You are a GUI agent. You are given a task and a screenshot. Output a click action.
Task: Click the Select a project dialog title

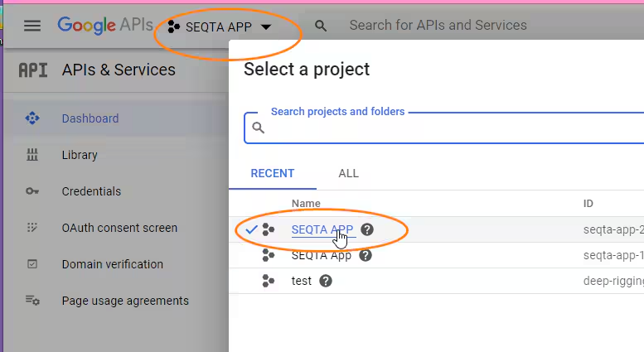pos(307,70)
